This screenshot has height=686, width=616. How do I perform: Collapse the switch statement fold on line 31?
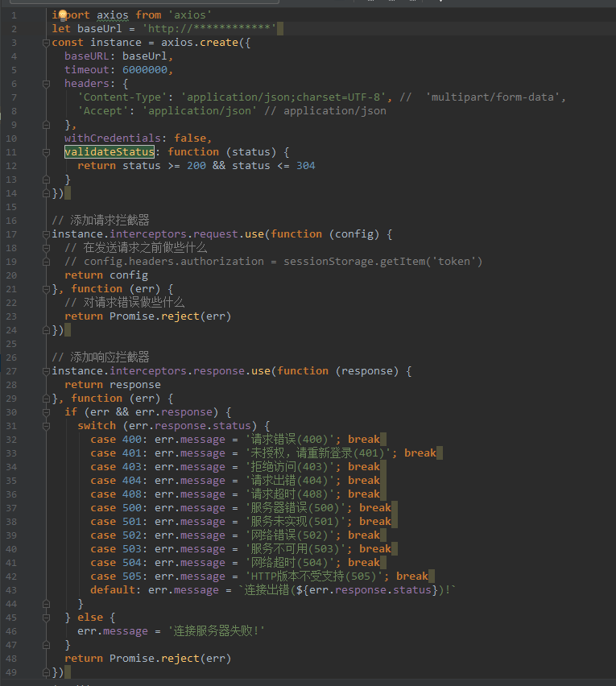coord(46,426)
